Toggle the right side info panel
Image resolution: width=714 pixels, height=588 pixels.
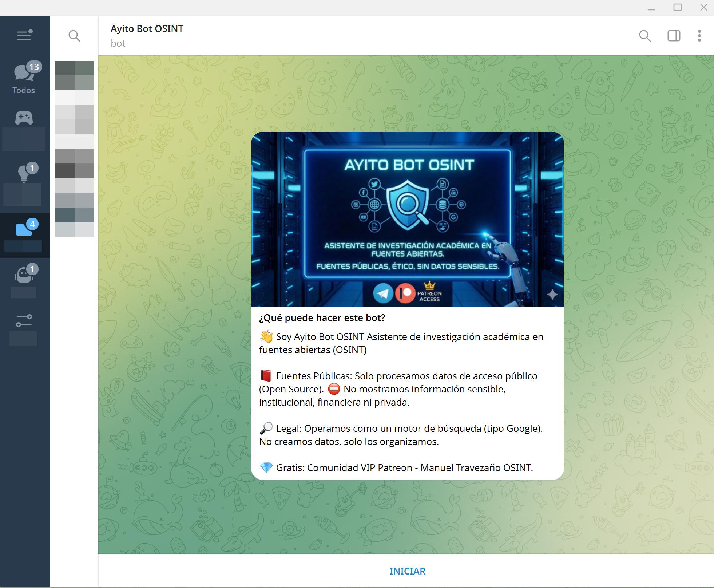tap(674, 36)
